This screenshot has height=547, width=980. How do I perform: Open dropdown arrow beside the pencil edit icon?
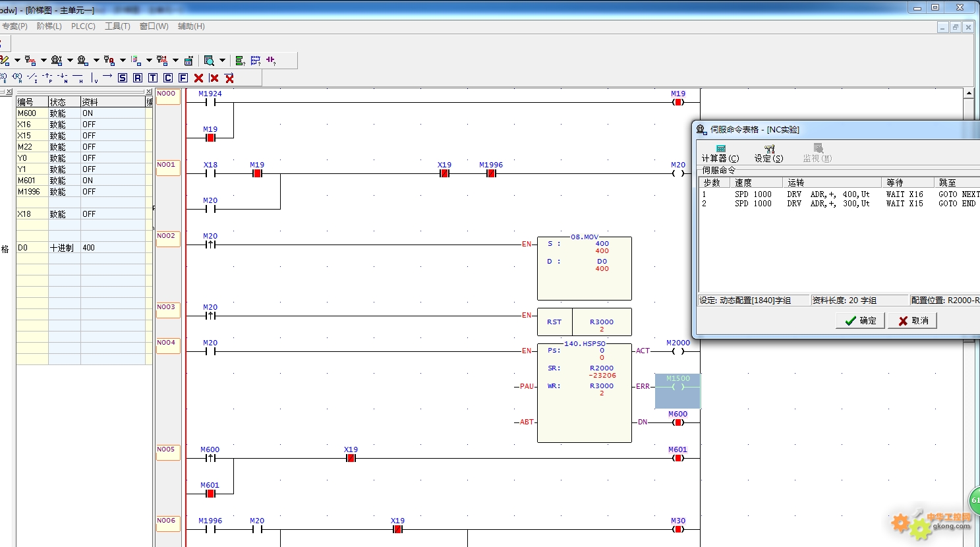tap(17, 61)
